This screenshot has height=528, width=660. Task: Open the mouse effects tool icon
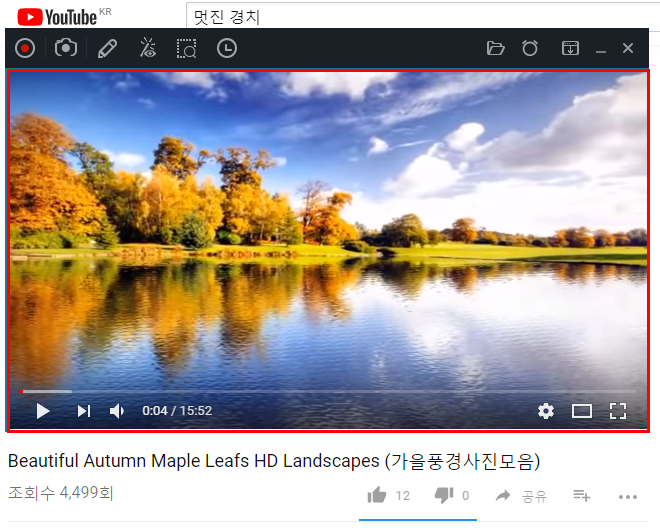click(x=148, y=48)
